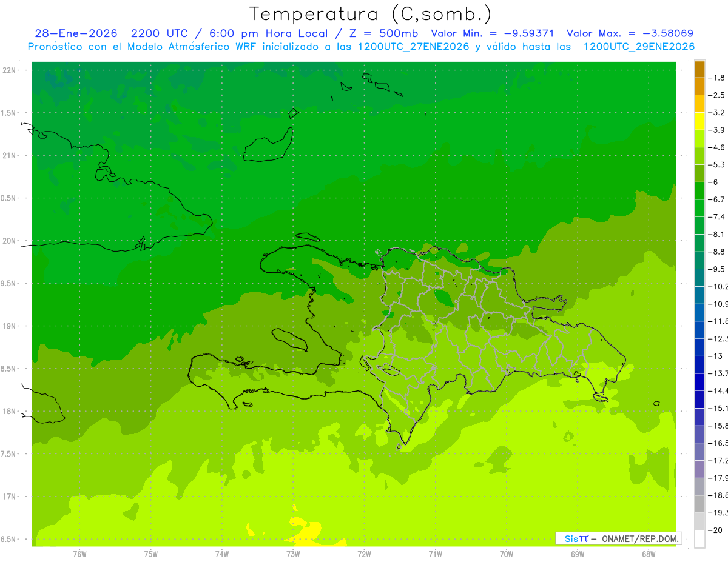Pick the yellow-green colorbar band between -3.9 and -4.6
Screen dimensions: 728x562
pyautogui.click(x=699, y=139)
